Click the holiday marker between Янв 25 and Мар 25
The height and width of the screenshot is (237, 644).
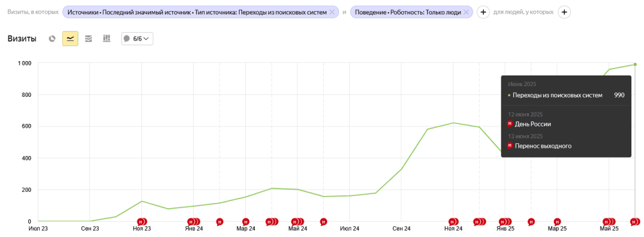click(531, 222)
